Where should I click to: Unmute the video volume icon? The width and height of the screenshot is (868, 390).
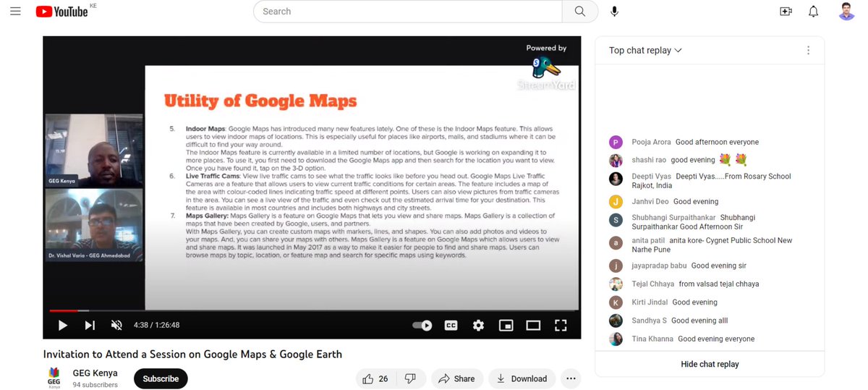pyautogui.click(x=116, y=326)
